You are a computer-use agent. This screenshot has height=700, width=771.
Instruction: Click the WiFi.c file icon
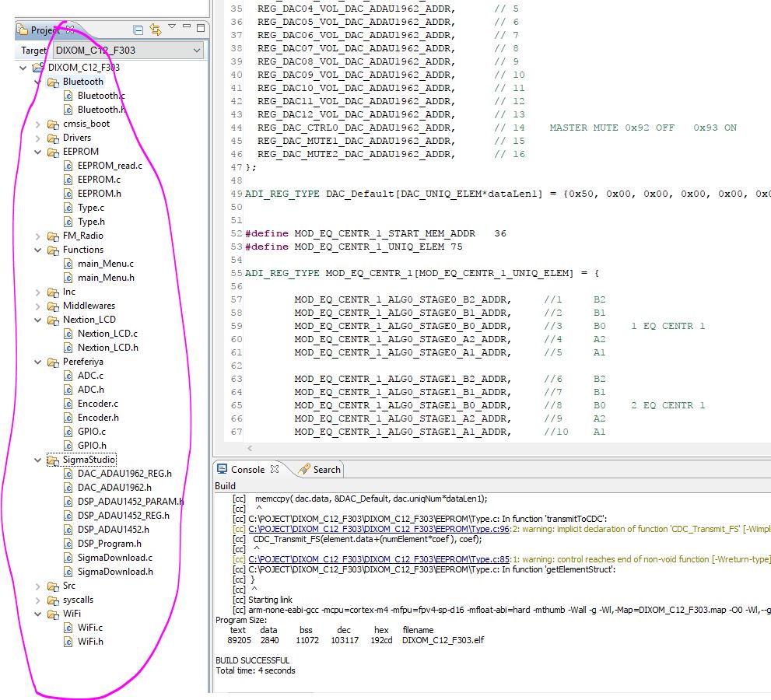68,628
